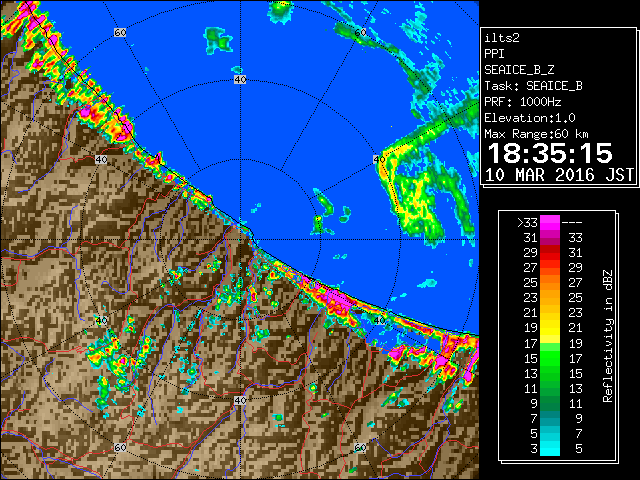640x480 pixels.
Task: Pick the cyan 3–5 dBZ legend swatch
Action: tap(550, 448)
